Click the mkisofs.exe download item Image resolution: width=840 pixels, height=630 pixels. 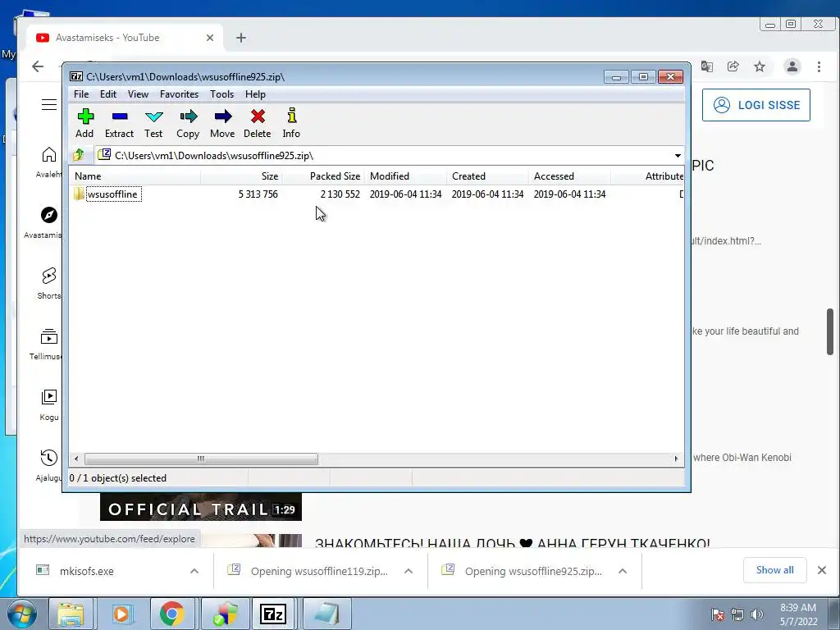point(85,571)
